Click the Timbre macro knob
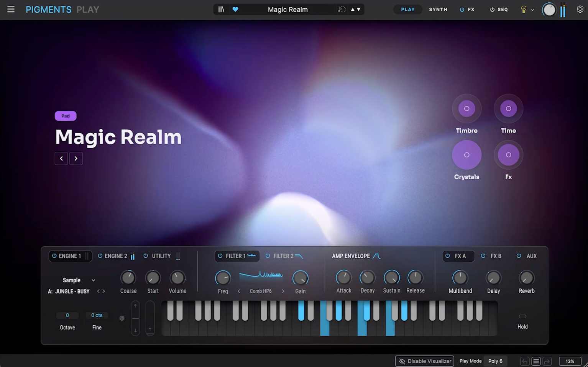The height and width of the screenshot is (367, 588). click(466, 108)
